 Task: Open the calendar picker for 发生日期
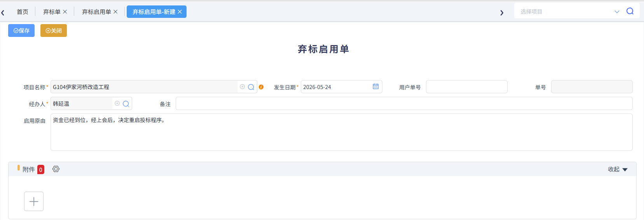pyautogui.click(x=376, y=86)
